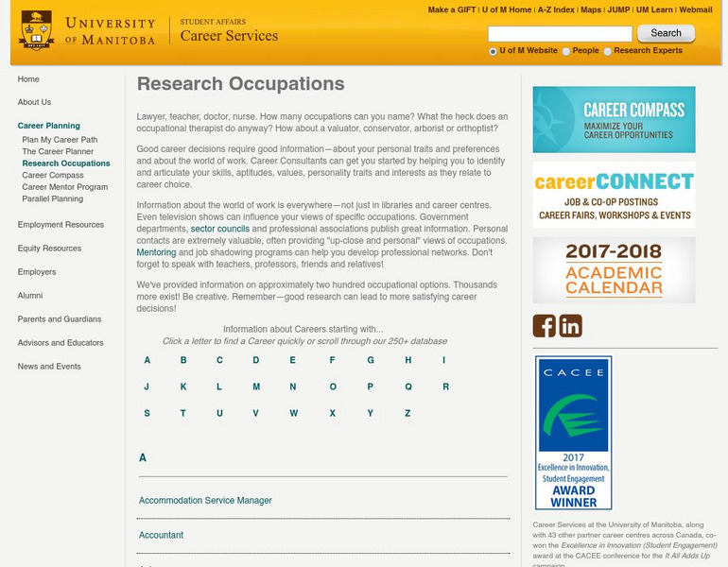The height and width of the screenshot is (567, 728).
Task: Open the CACEE award winner badge
Action: coord(573,433)
